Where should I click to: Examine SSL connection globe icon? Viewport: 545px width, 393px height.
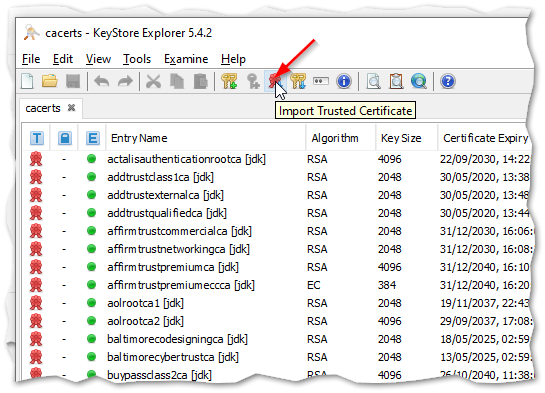click(x=419, y=81)
